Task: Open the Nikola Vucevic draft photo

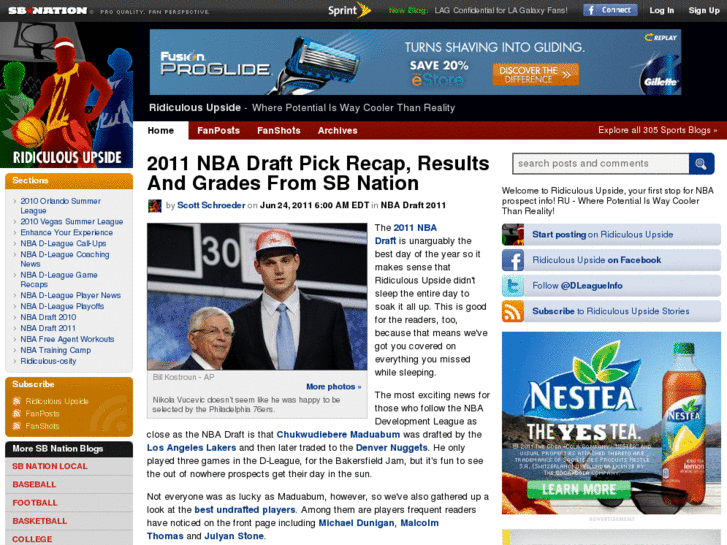Action: click(x=257, y=296)
